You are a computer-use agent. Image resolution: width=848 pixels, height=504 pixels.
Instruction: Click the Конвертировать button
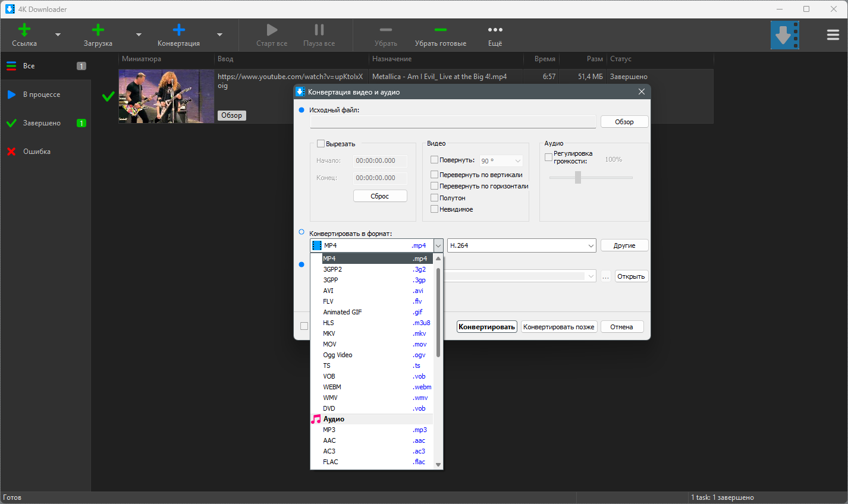click(x=487, y=327)
